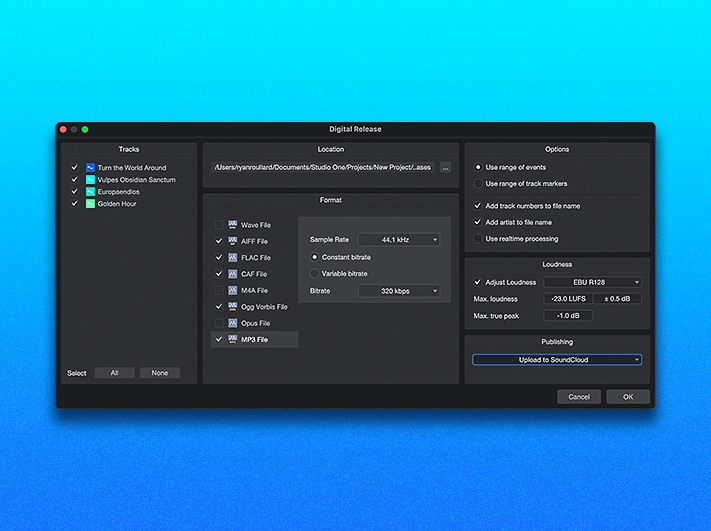Click the M4A File format icon
Viewport: 711px width, 531px height.
coord(233,290)
